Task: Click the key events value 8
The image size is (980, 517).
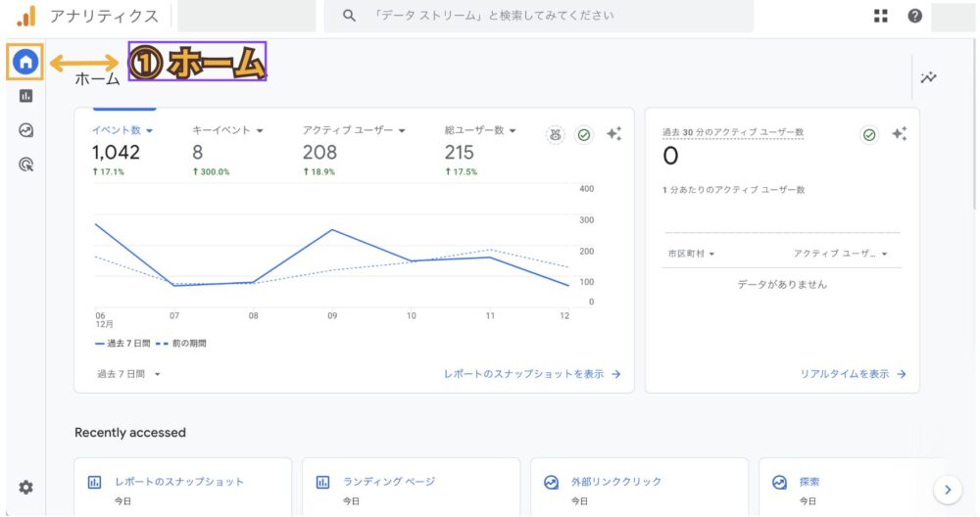Action: pyautogui.click(x=198, y=153)
